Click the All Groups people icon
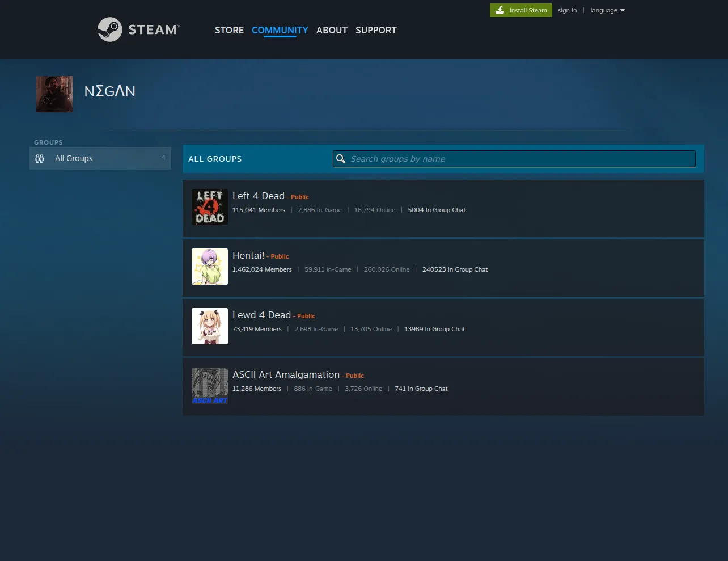Viewport: 728px width, 561px height. [40, 158]
